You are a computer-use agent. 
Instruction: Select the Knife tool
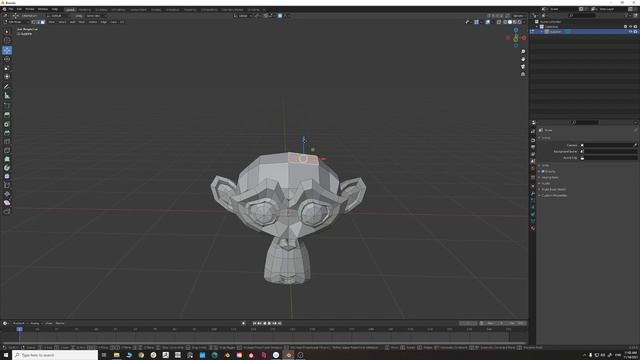(x=7, y=150)
